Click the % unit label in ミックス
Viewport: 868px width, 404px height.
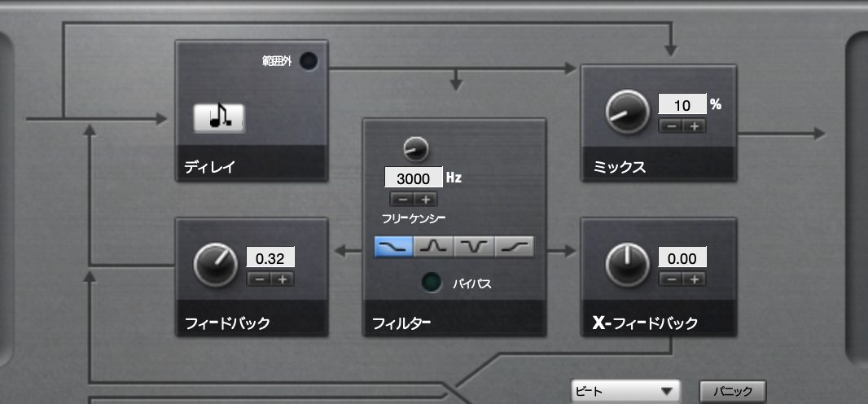coord(716,104)
